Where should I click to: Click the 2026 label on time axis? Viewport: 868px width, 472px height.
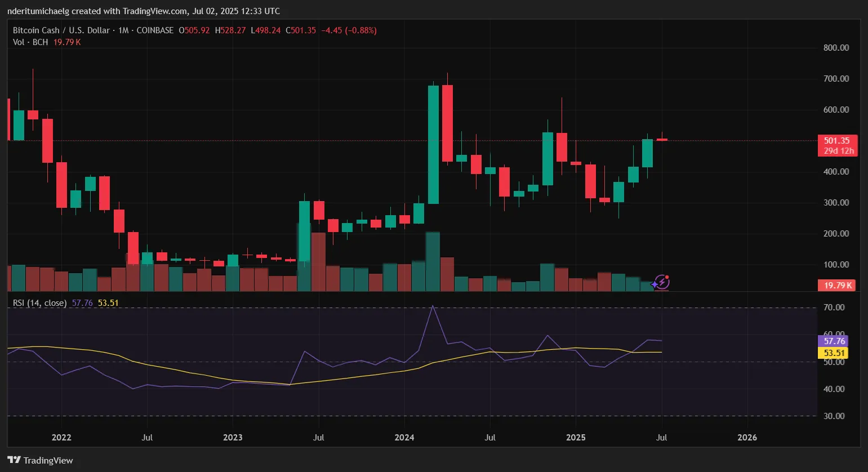point(747,438)
